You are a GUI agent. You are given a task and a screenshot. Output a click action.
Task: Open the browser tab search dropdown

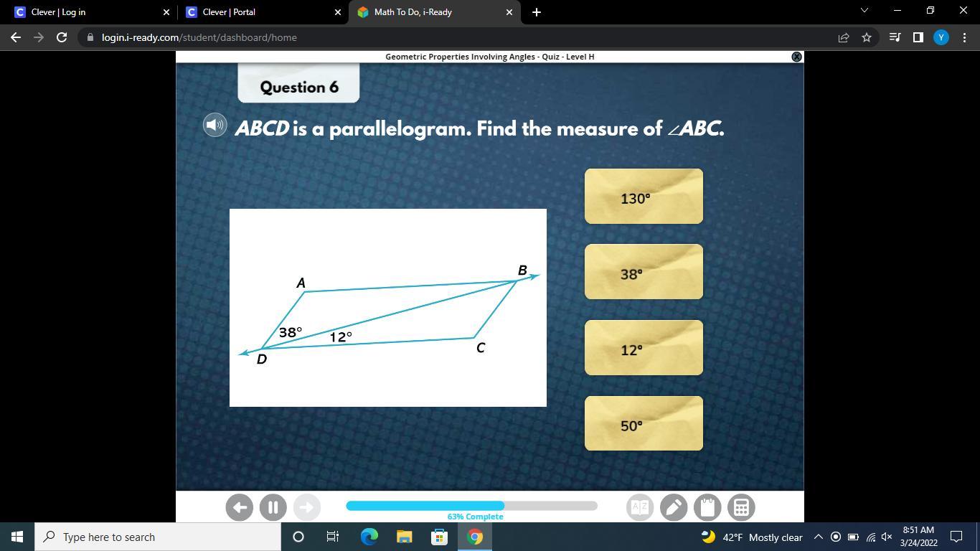(864, 11)
